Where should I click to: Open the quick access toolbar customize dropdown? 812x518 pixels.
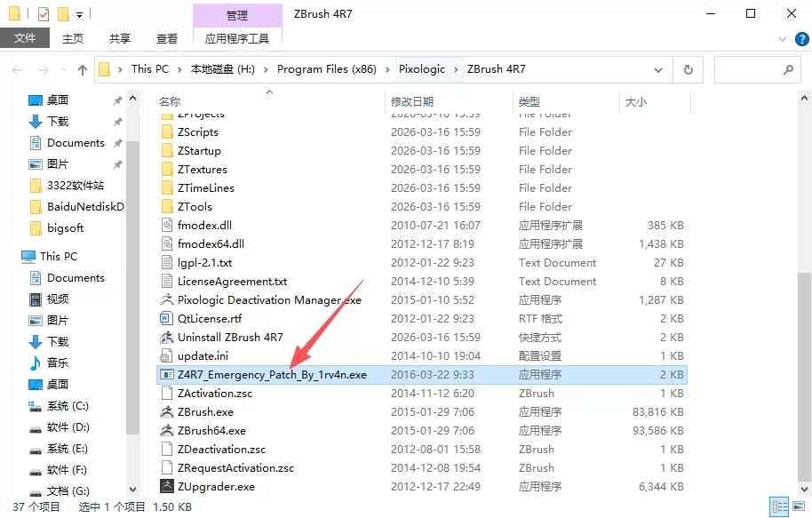[x=79, y=14]
